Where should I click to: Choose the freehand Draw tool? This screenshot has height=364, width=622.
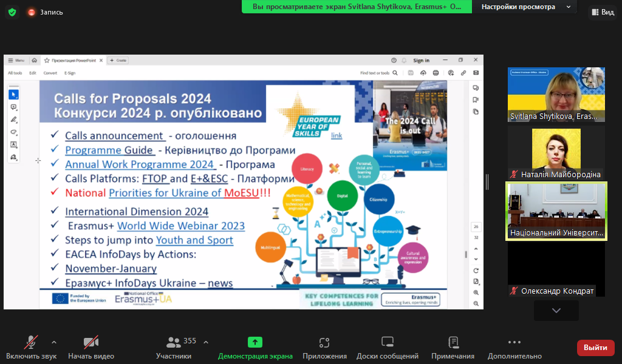click(13, 132)
